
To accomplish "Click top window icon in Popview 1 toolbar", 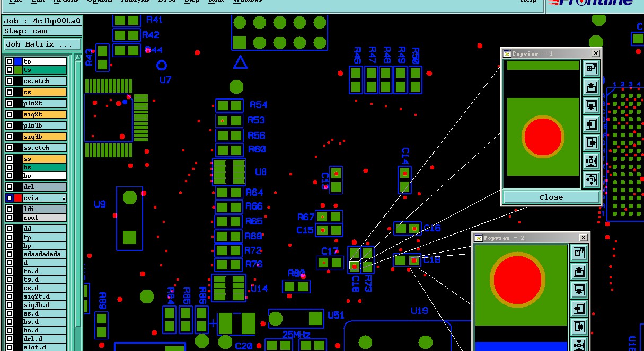I will click(x=591, y=68).
